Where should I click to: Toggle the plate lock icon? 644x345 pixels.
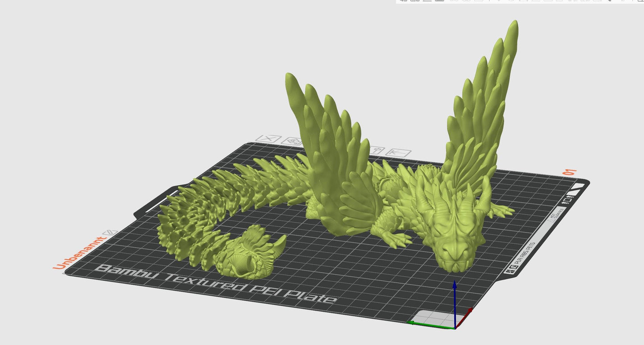[377, 150]
